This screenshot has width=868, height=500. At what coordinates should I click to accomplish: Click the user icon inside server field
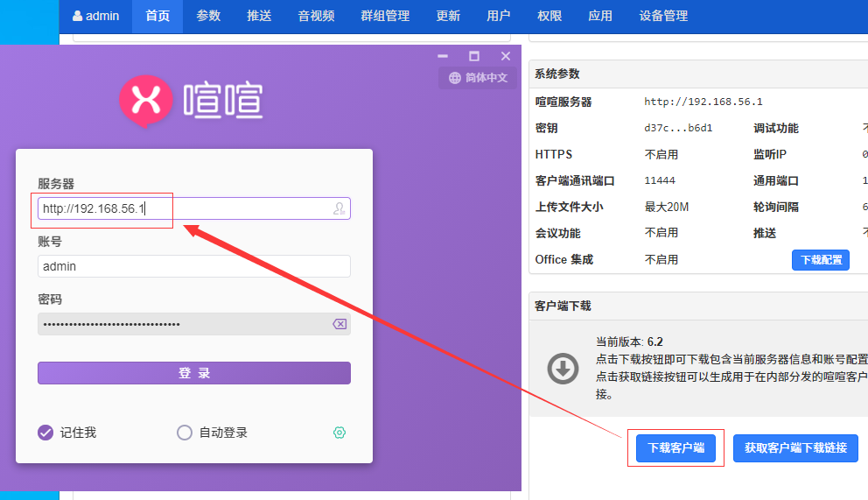339,208
